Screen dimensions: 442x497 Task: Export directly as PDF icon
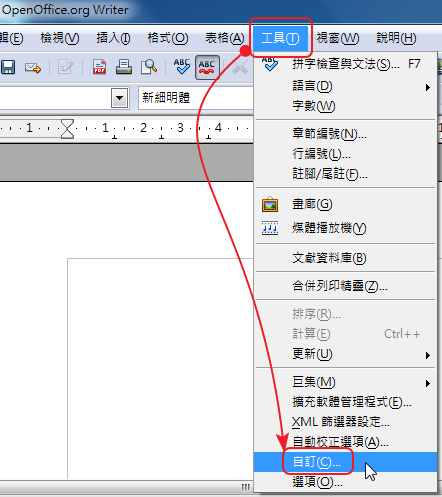pos(99,67)
